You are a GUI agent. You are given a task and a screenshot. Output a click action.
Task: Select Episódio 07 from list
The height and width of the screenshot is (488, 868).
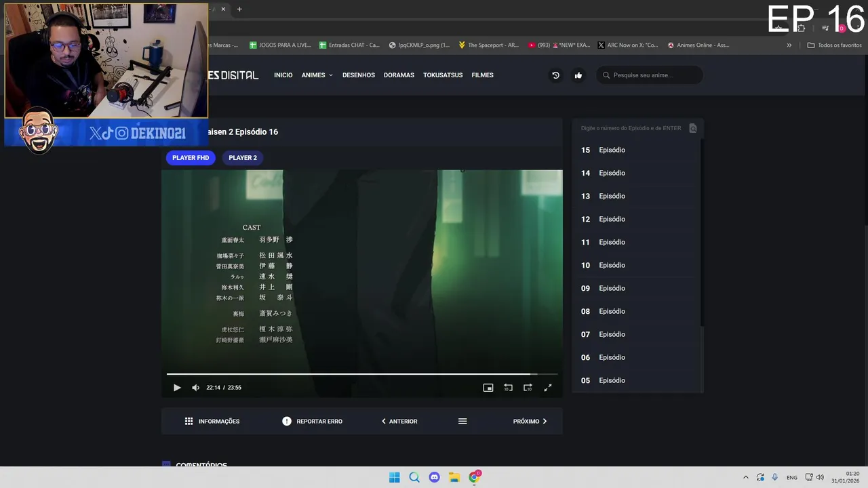(636, 334)
